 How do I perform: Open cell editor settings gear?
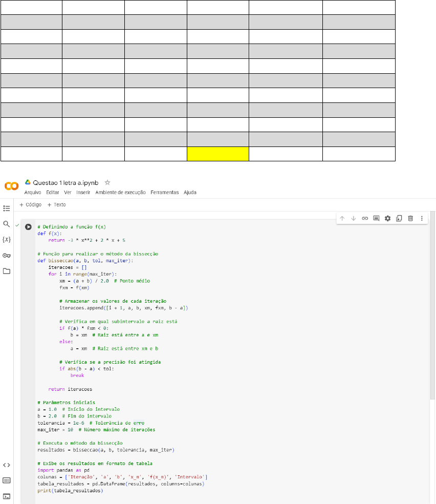(387, 218)
